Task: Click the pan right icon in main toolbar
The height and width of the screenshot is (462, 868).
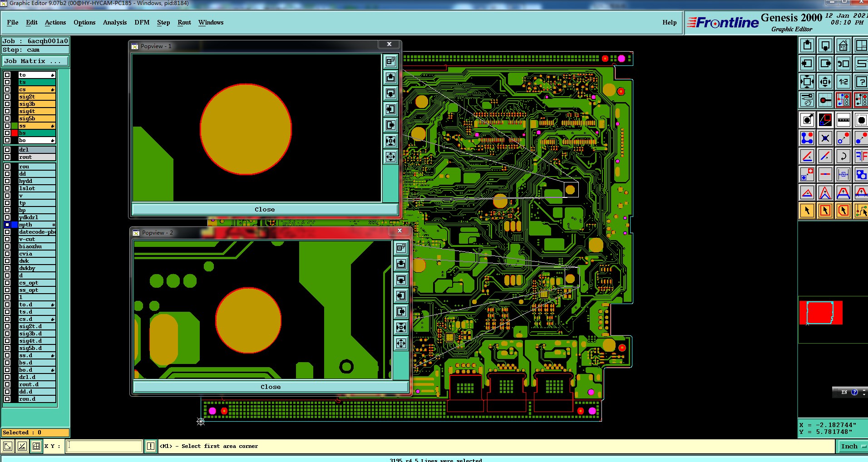Action: (825, 64)
